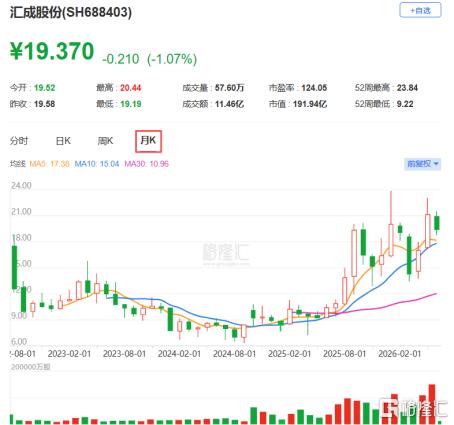Click the price change -0.210 (-1.07%)
The height and width of the screenshot is (425, 454).
[x=149, y=59]
